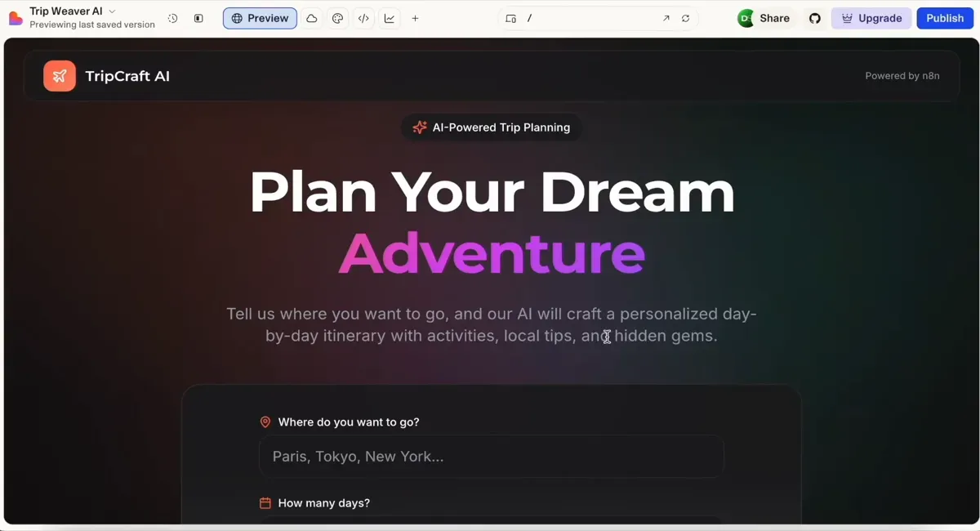Click the destination input field
The height and width of the screenshot is (531, 980).
(491, 457)
